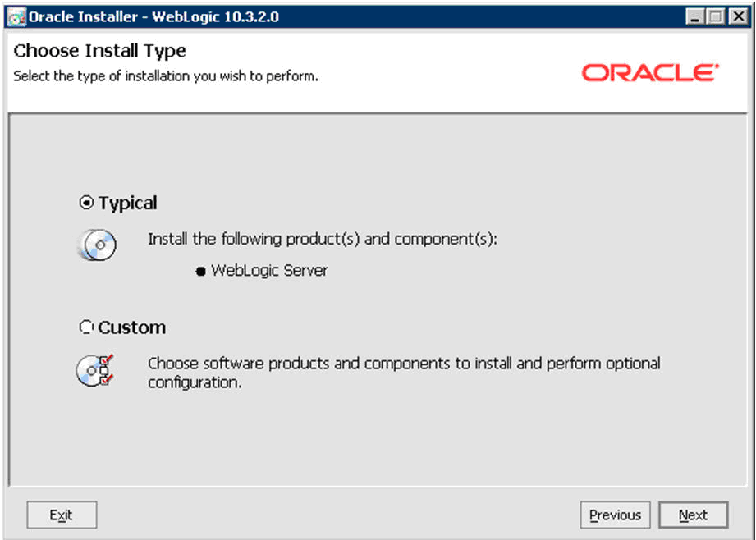Click the Custom installation checklist disc icon
The height and width of the screenshot is (540, 756).
[x=95, y=370]
